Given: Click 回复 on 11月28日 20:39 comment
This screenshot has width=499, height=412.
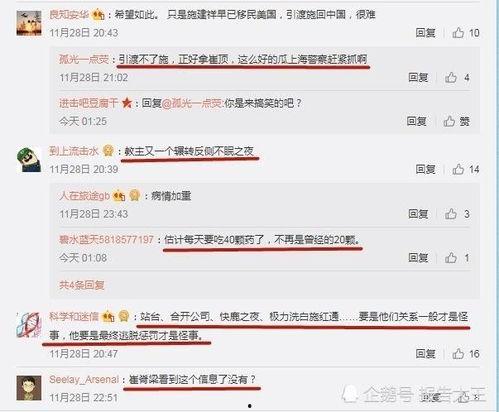Looking at the screenshot, I should click(x=425, y=169).
